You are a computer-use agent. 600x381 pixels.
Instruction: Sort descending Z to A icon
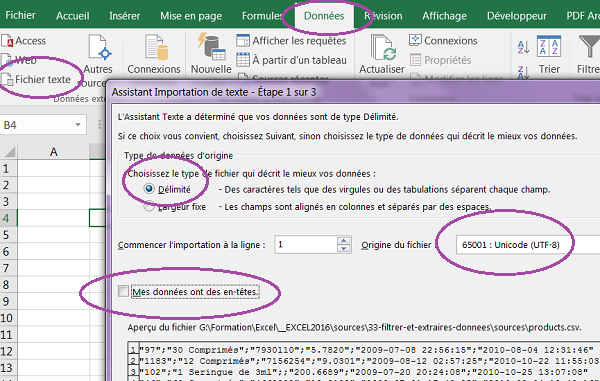(523, 71)
